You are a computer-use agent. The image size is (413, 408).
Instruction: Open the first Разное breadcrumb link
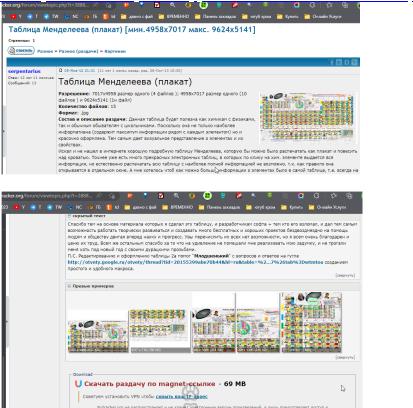tap(45, 51)
